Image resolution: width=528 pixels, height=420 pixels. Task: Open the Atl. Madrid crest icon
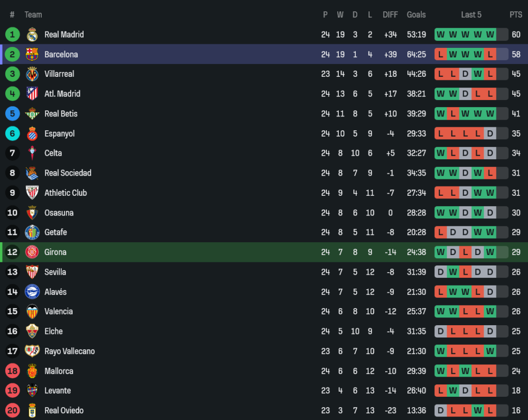(x=32, y=94)
